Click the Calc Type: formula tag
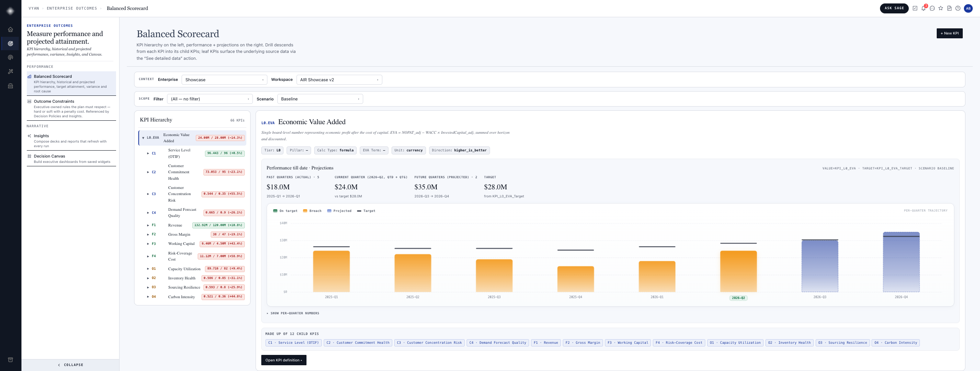The image size is (980, 371). (335, 150)
